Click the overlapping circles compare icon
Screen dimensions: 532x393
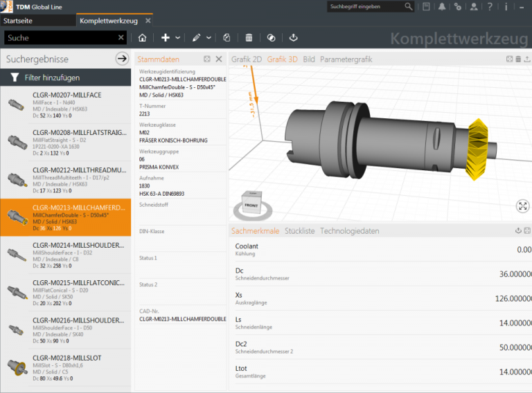(271, 38)
